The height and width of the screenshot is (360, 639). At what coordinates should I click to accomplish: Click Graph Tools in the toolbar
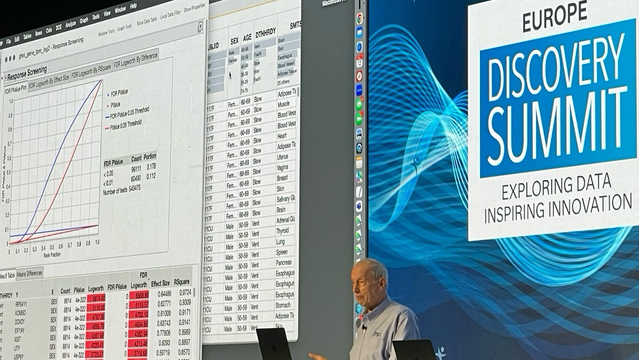click(x=125, y=27)
